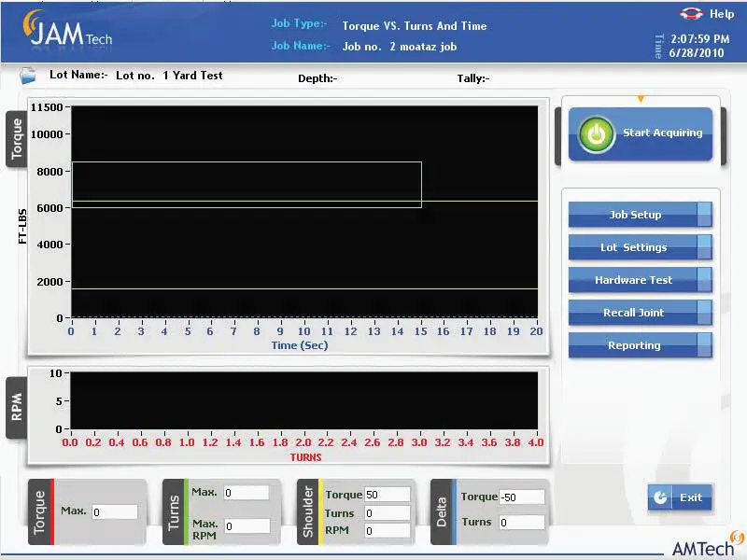
Task: Click the folder icon beside Lot Name
Action: pos(28,76)
